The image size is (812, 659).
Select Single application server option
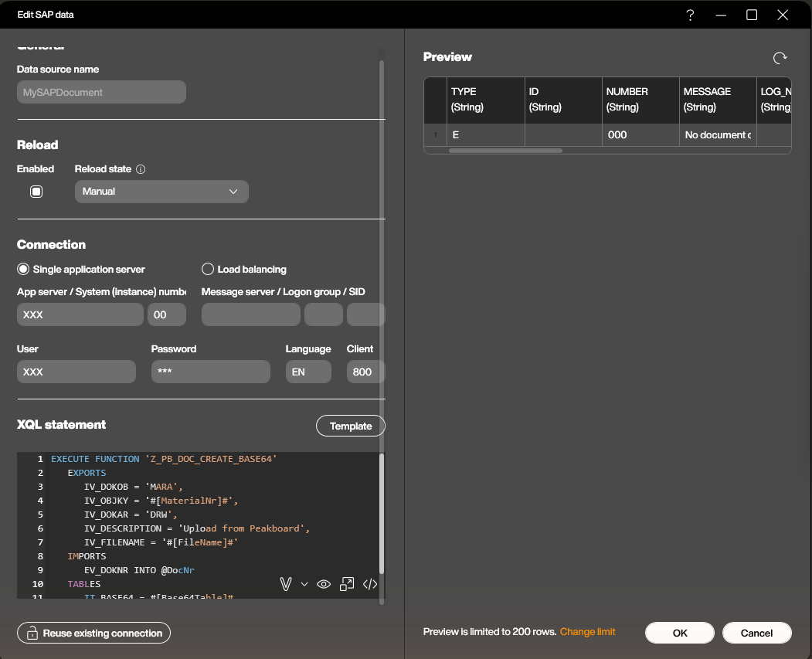(22, 269)
